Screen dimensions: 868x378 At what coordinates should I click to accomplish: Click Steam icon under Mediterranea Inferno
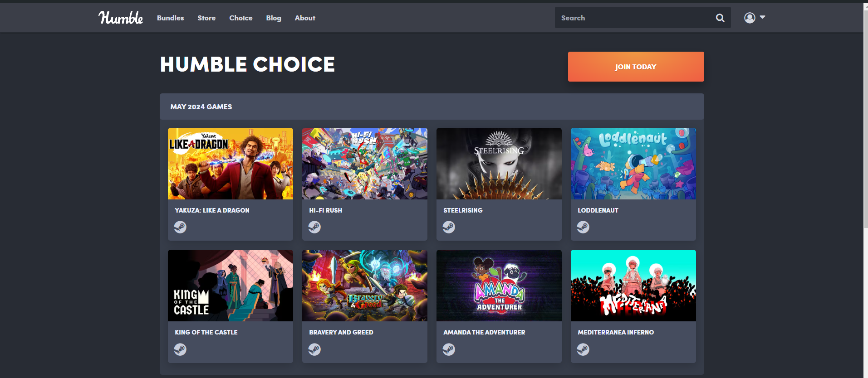click(x=583, y=349)
